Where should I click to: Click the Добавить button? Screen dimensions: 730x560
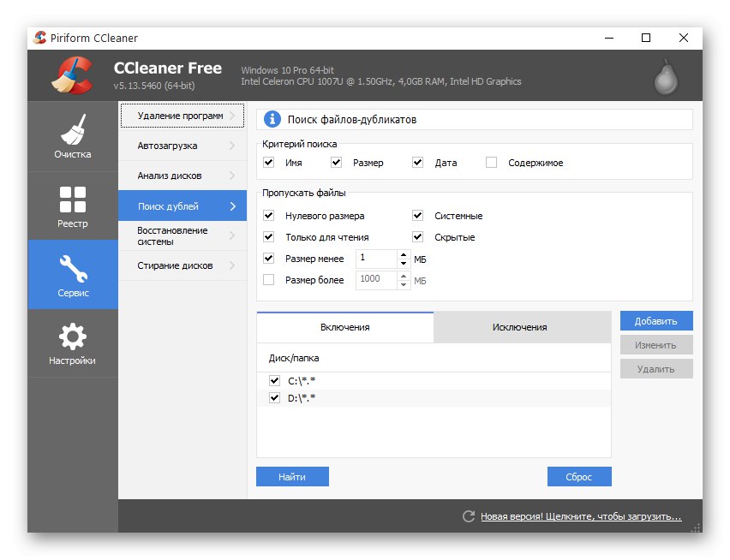point(656,321)
